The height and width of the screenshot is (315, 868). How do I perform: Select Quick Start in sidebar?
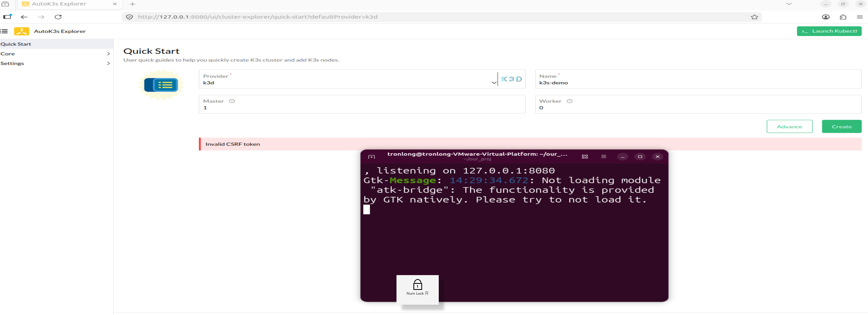pos(16,44)
